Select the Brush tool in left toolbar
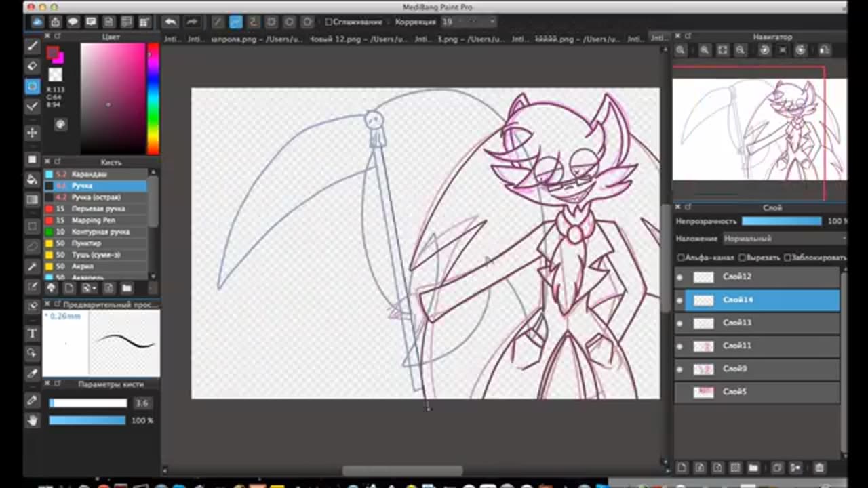 click(x=32, y=46)
